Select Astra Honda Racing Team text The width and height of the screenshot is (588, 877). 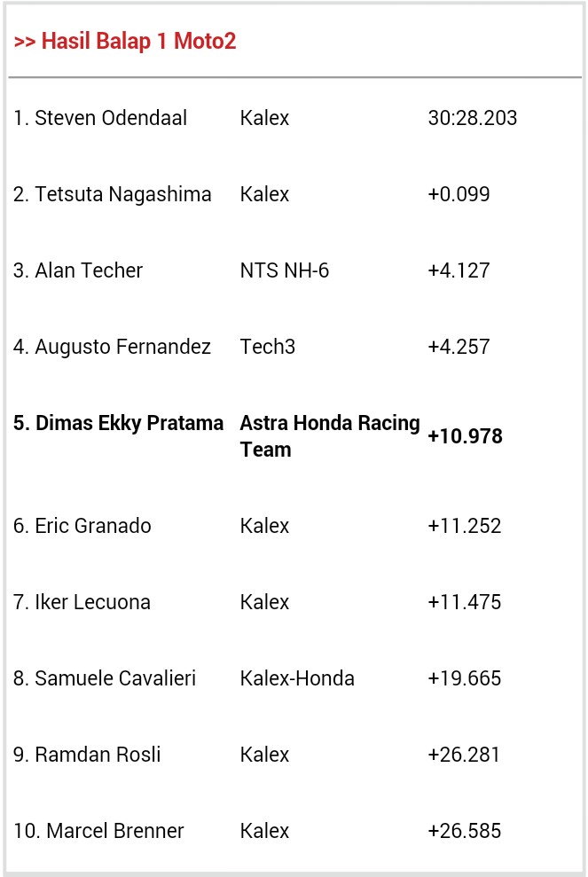(x=329, y=435)
